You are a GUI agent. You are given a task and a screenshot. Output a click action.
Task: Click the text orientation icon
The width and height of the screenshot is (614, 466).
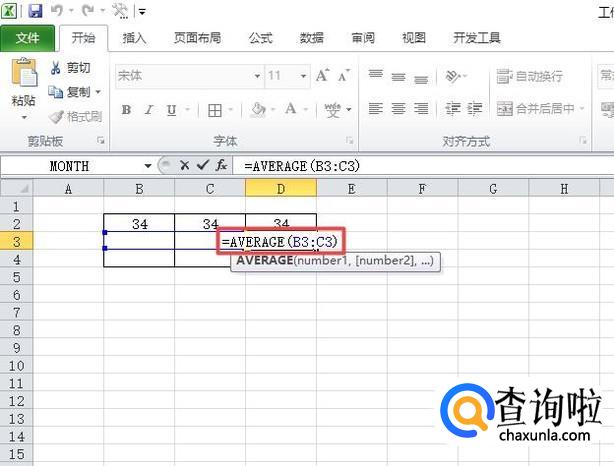(x=453, y=76)
